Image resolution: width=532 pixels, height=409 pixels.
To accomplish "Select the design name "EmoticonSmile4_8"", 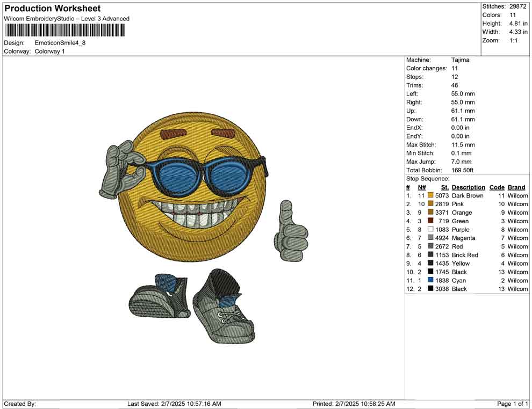I will tap(60, 43).
